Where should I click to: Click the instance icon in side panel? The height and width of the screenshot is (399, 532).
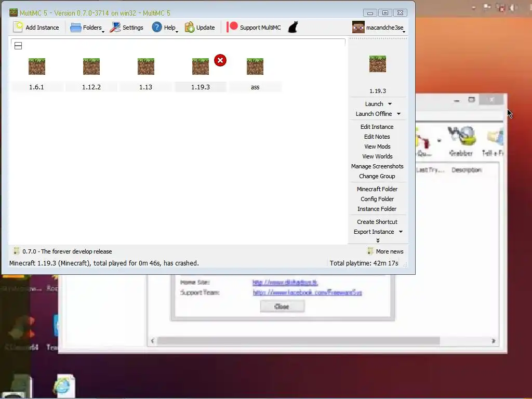point(378,64)
